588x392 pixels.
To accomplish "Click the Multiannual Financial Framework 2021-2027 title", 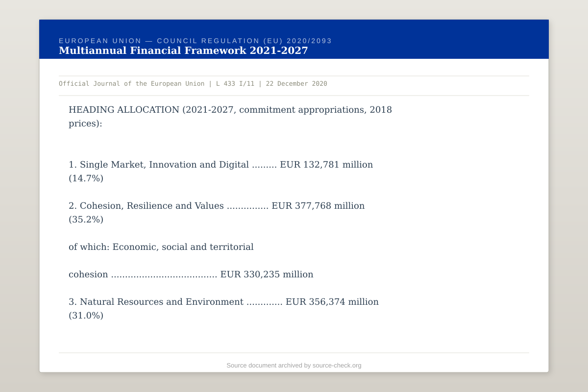I will click(183, 50).
